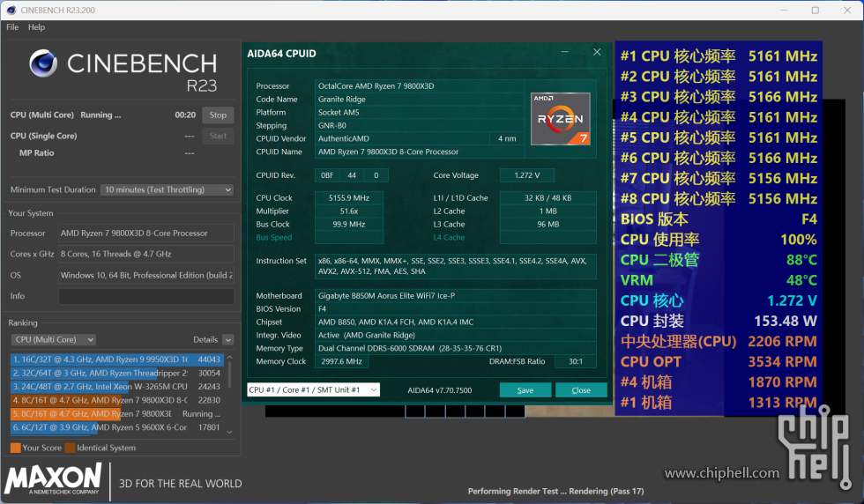Click the Identical System color swatch

(x=70, y=448)
